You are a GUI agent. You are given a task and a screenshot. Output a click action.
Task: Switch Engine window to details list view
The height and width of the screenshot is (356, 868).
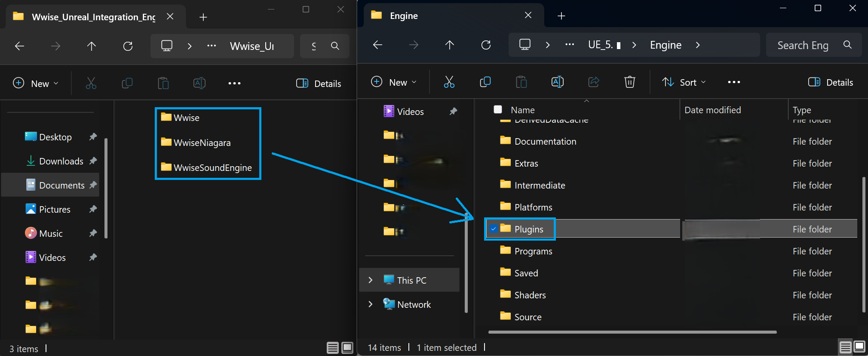pos(845,347)
